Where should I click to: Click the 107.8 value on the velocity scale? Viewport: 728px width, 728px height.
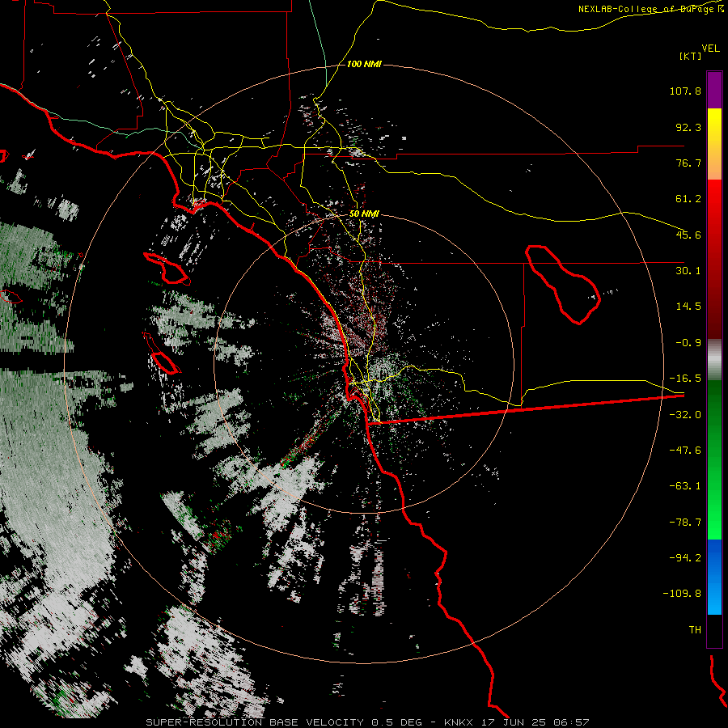(x=685, y=91)
